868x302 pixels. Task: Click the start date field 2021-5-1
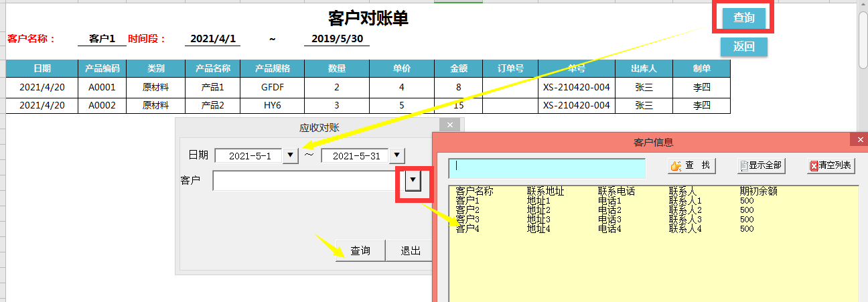click(249, 155)
